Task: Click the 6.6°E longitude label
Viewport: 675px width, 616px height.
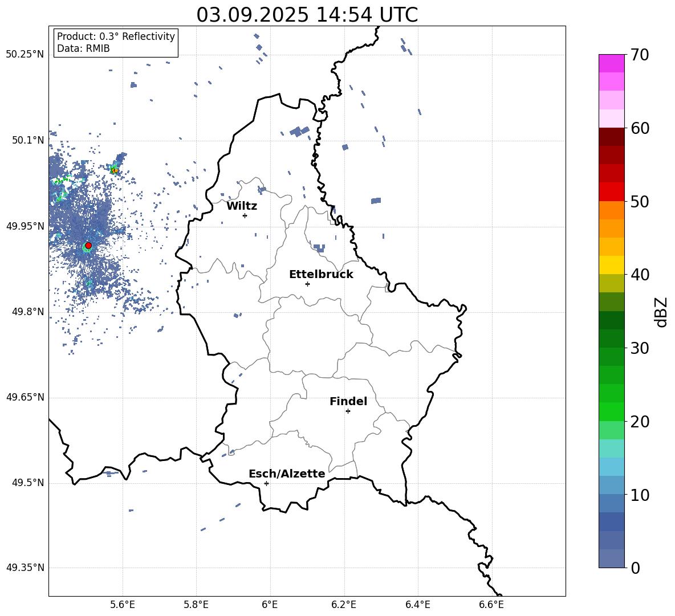Action: click(491, 605)
